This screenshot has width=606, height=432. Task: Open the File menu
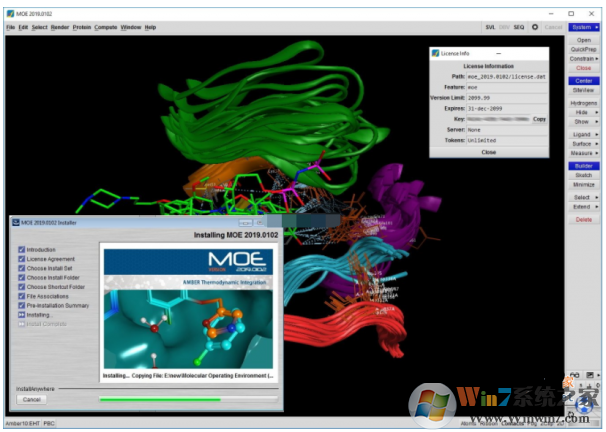[x=10, y=27]
